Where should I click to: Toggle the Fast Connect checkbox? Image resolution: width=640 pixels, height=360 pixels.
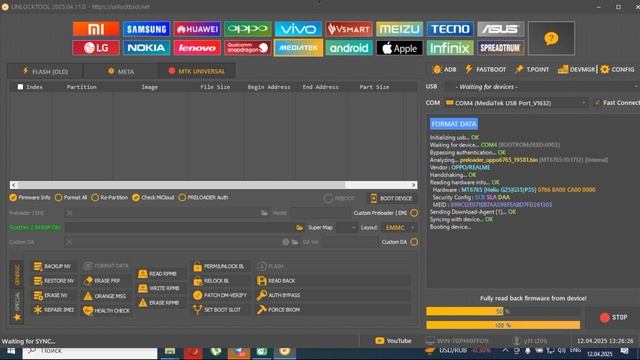[x=597, y=102]
